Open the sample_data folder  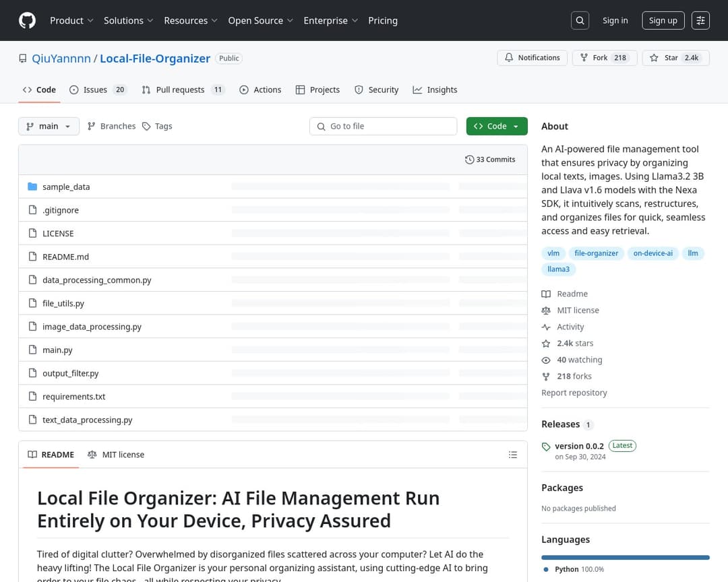point(66,187)
